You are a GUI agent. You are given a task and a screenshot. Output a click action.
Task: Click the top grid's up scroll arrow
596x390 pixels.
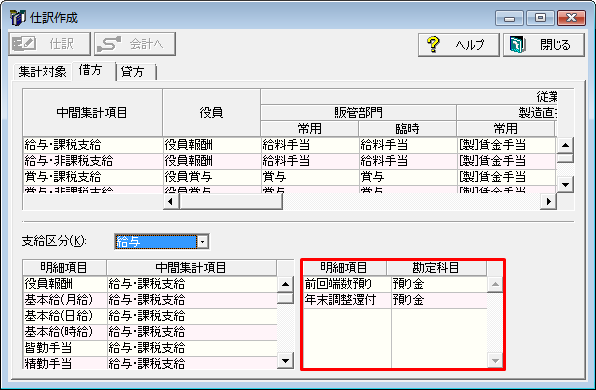click(x=565, y=145)
